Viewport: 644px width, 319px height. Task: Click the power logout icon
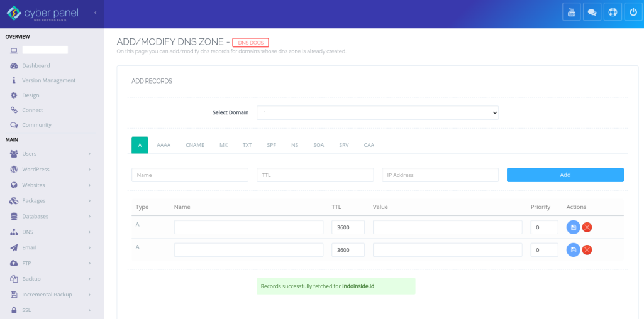(x=633, y=12)
